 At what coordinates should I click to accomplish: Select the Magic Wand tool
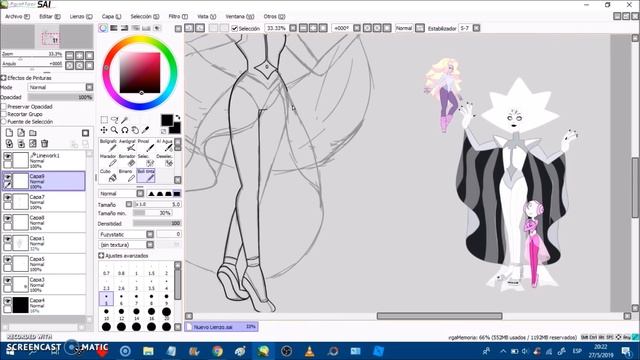[x=124, y=120]
